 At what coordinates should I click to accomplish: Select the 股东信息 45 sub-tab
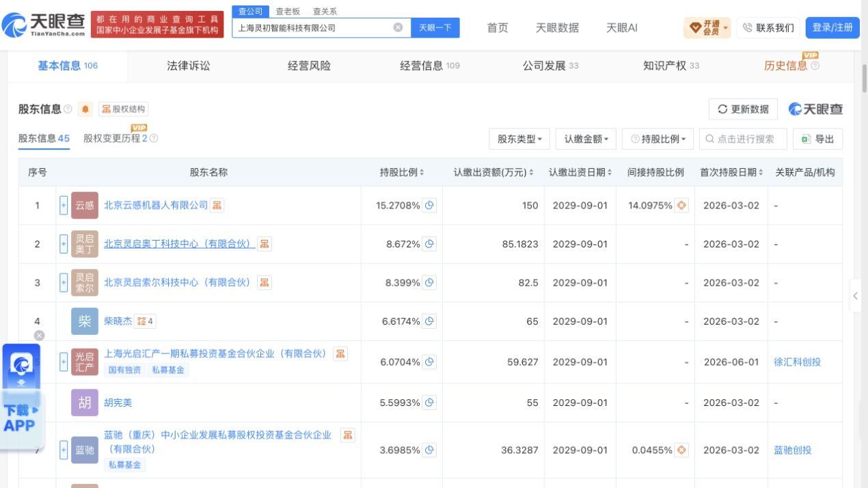click(x=44, y=138)
